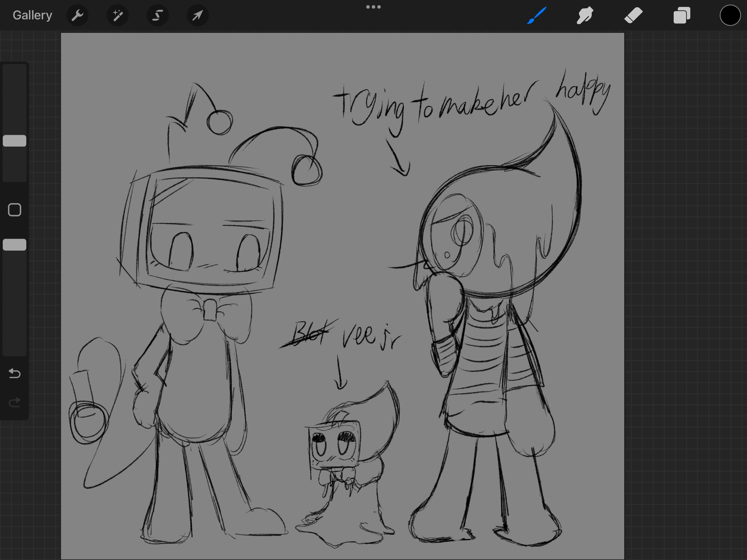Click the brush size slider handle
Viewport: 747px width, 560px height.
pos(15,141)
